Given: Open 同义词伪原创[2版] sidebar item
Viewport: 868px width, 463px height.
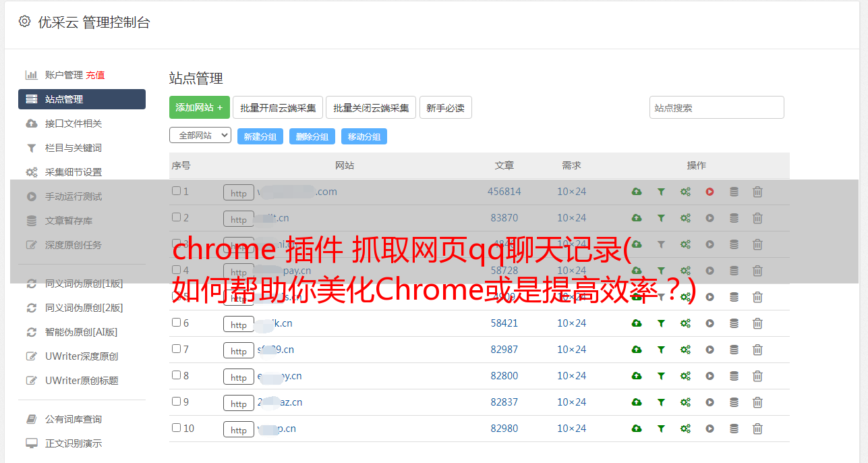Looking at the screenshot, I should [84, 308].
